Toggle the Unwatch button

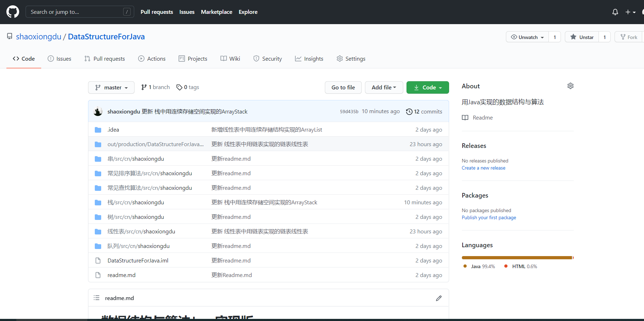(527, 37)
